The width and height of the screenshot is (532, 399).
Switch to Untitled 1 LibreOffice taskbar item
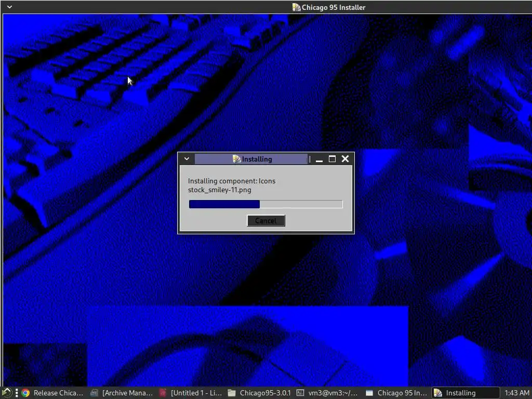(190, 393)
